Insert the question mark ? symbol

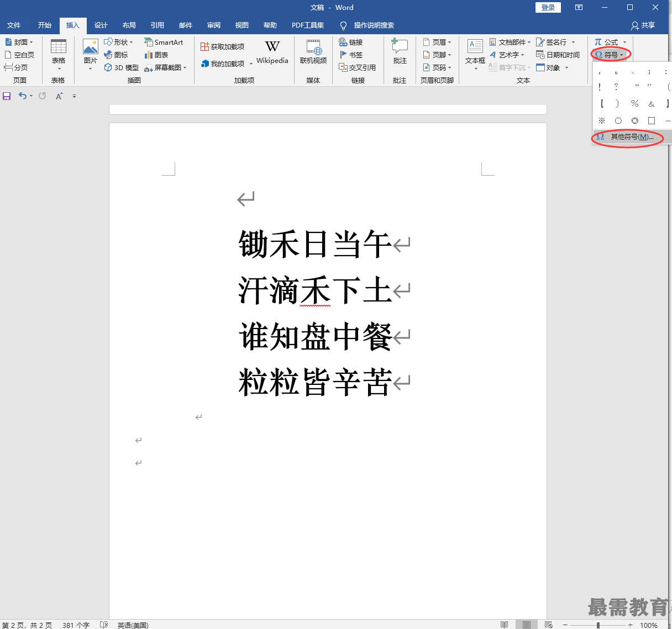tap(616, 87)
